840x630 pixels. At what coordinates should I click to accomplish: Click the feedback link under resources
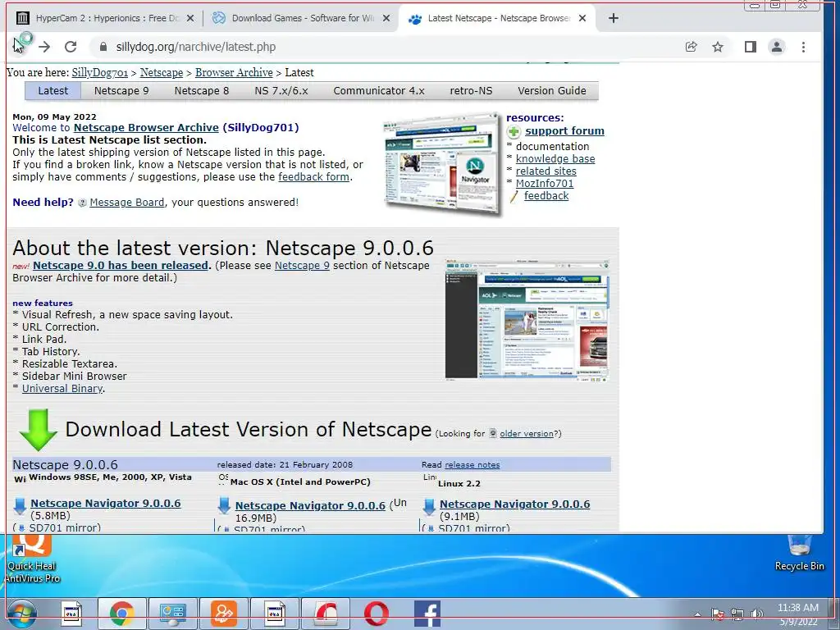click(x=546, y=195)
